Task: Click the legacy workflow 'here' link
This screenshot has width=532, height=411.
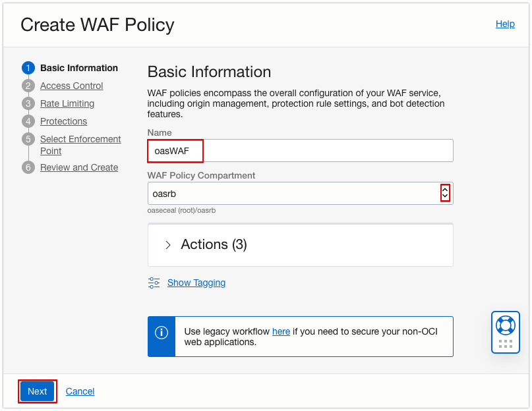Action: (281, 331)
